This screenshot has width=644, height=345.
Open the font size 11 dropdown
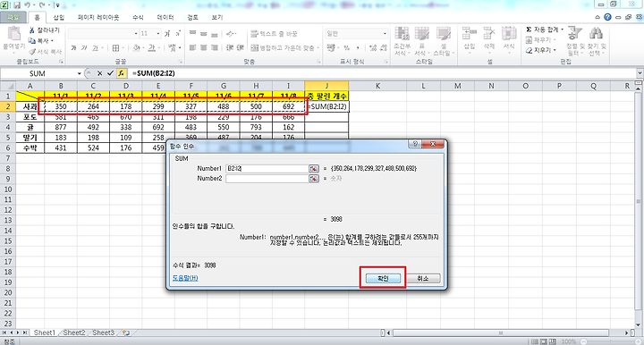click(x=158, y=34)
